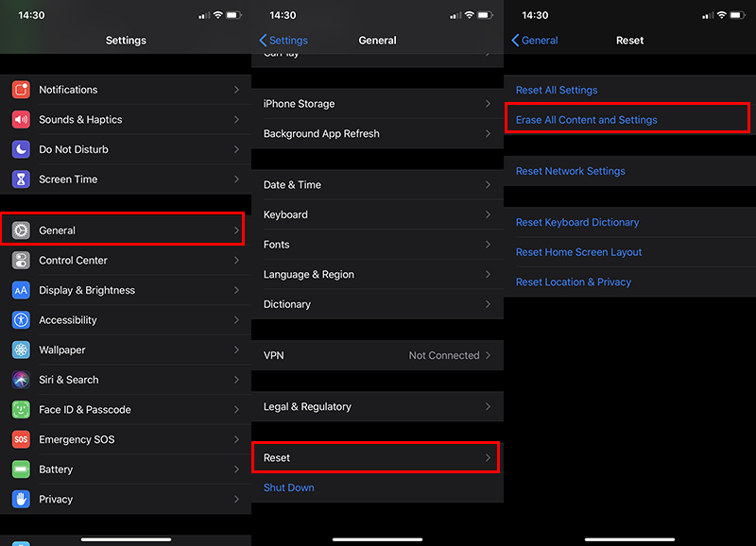Tap cellular signal icon in Reset screen
The image size is (756, 546).
pos(708,15)
